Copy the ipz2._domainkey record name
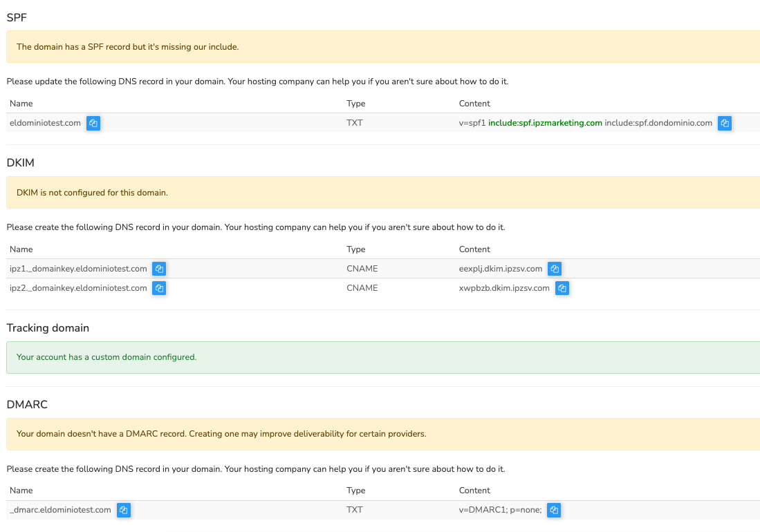Screen dimensions: 760x532 159,288
